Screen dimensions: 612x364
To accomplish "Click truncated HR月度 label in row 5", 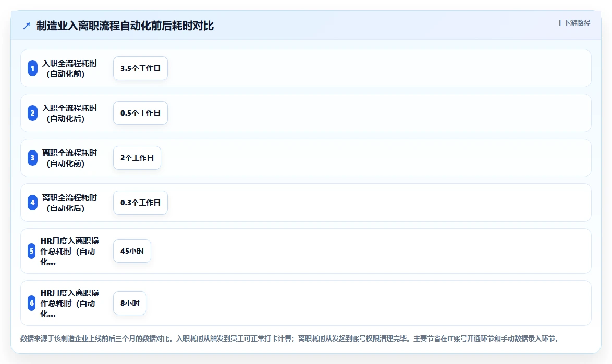I will pyautogui.click(x=69, y=251).
